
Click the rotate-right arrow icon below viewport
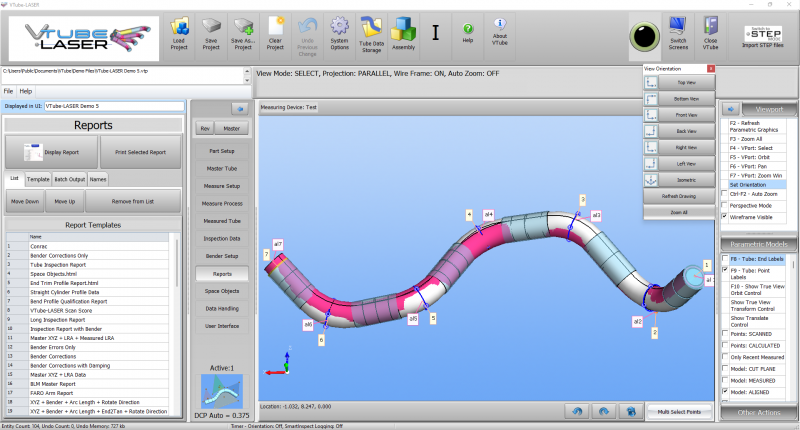(x=604, y=411)
